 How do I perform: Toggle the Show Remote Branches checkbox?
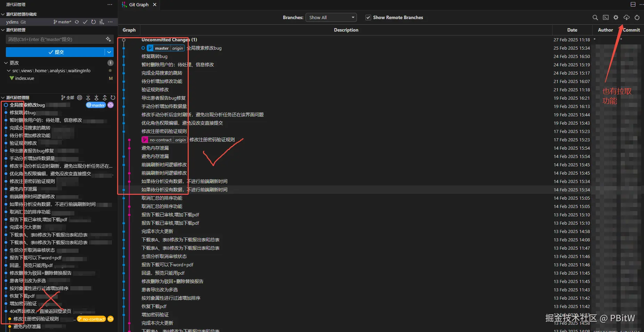click(368, 17)
